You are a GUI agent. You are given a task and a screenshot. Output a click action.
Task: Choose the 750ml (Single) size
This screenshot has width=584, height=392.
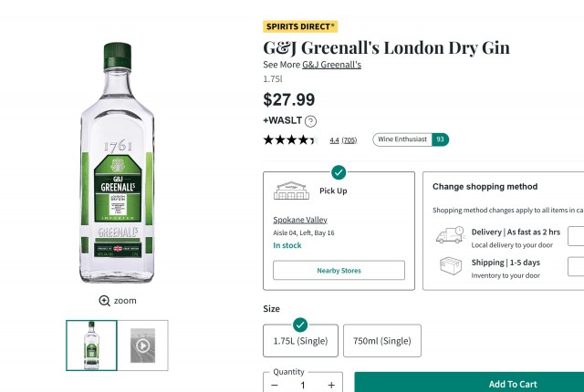382,341
